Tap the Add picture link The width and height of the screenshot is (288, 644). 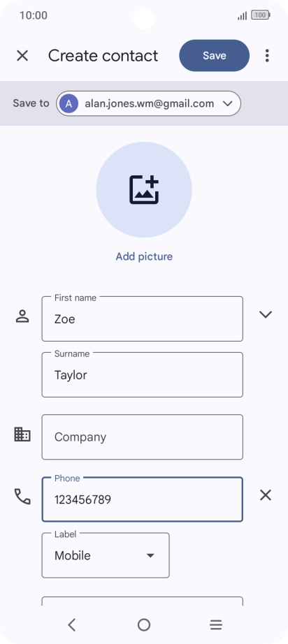click(x=144, y=257)
